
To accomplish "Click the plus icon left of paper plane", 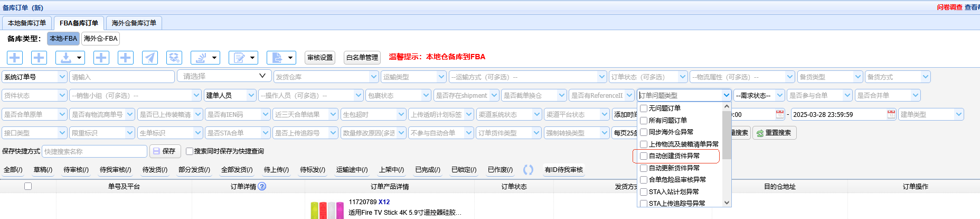I will (125, 58).
